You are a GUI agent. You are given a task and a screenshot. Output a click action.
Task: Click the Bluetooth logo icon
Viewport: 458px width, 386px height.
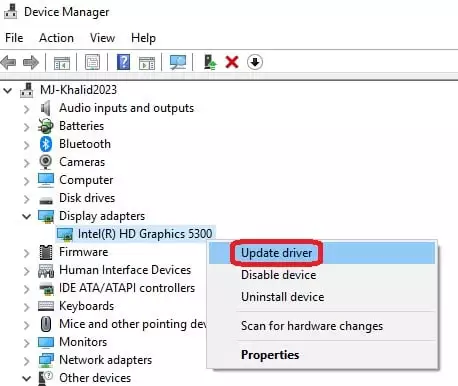point(46,144)
